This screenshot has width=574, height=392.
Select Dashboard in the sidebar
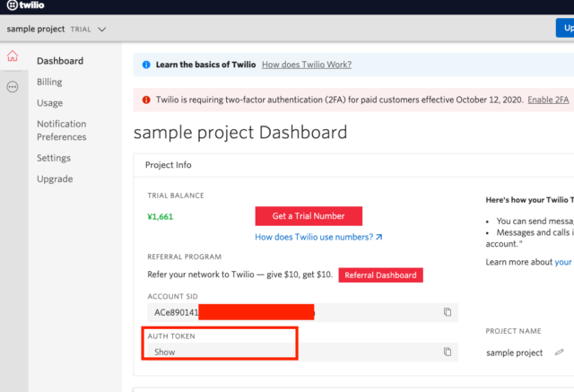tap(60, 61)
